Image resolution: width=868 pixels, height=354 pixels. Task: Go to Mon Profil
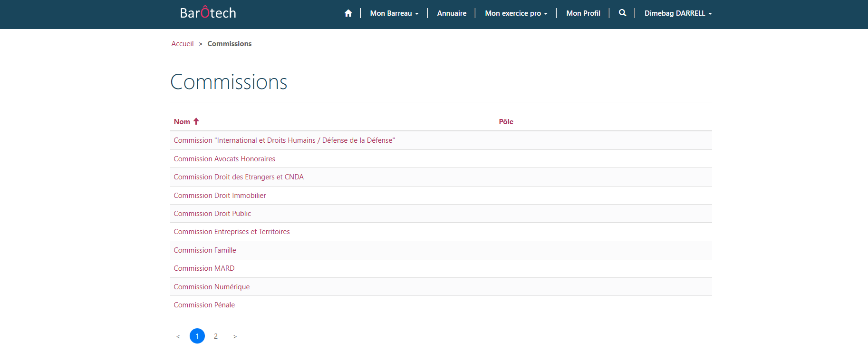583,13
